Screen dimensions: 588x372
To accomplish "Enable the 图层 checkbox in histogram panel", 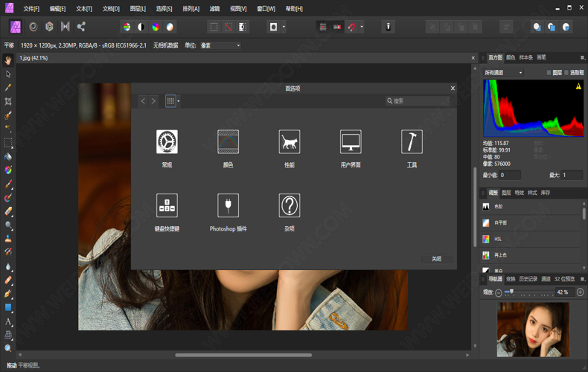I will (549, 73).
